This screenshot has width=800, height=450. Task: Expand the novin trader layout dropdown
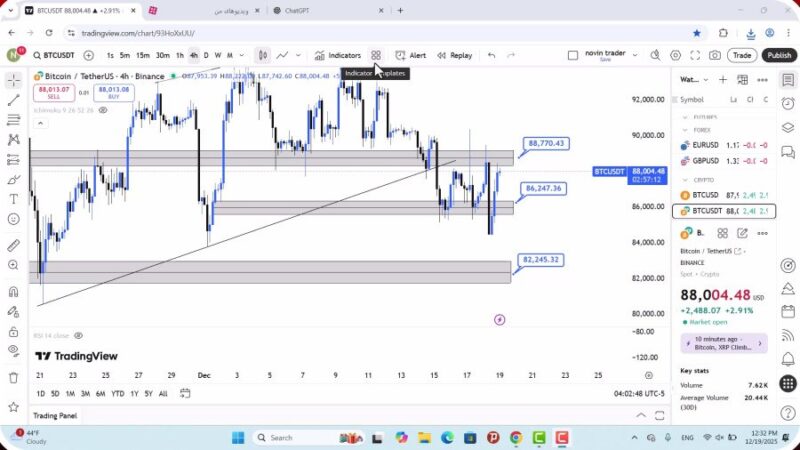pos(633,56)
